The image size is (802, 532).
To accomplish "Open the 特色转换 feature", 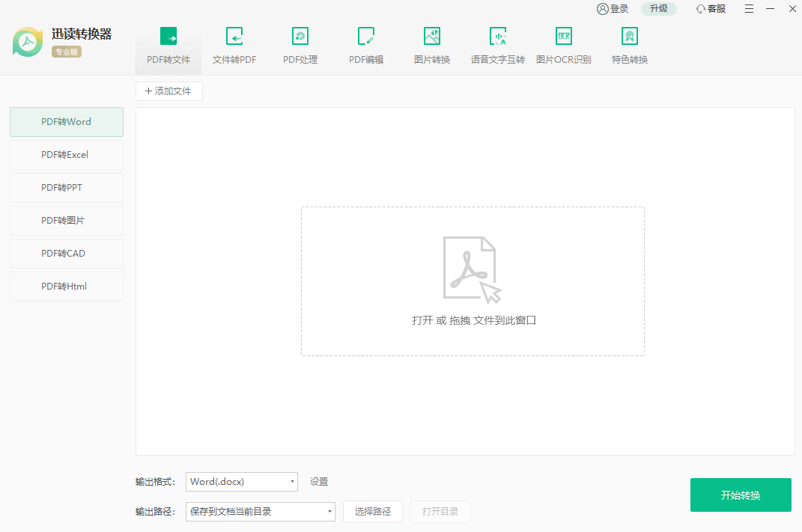I will pyautogui.click(x=629, y=45).
